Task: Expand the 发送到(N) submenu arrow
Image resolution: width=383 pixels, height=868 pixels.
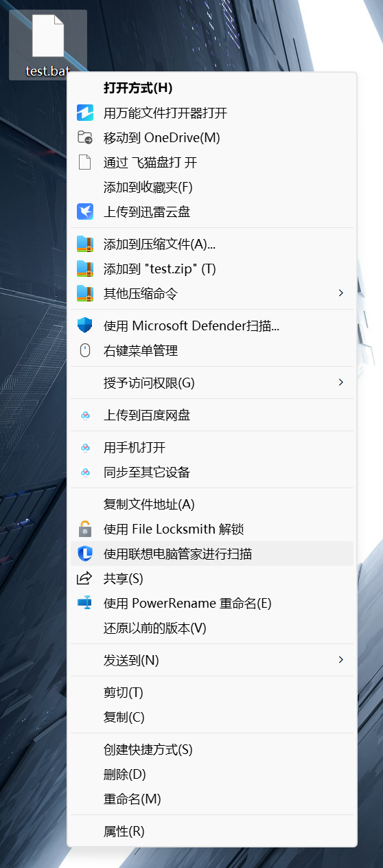Action: point(340,660)
